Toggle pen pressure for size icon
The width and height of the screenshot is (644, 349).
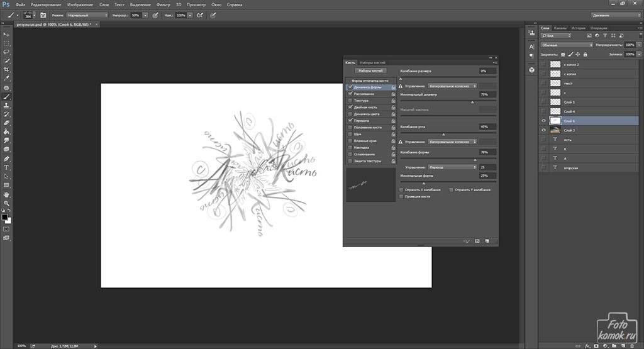pyautogui.click(x=213, y=15)
